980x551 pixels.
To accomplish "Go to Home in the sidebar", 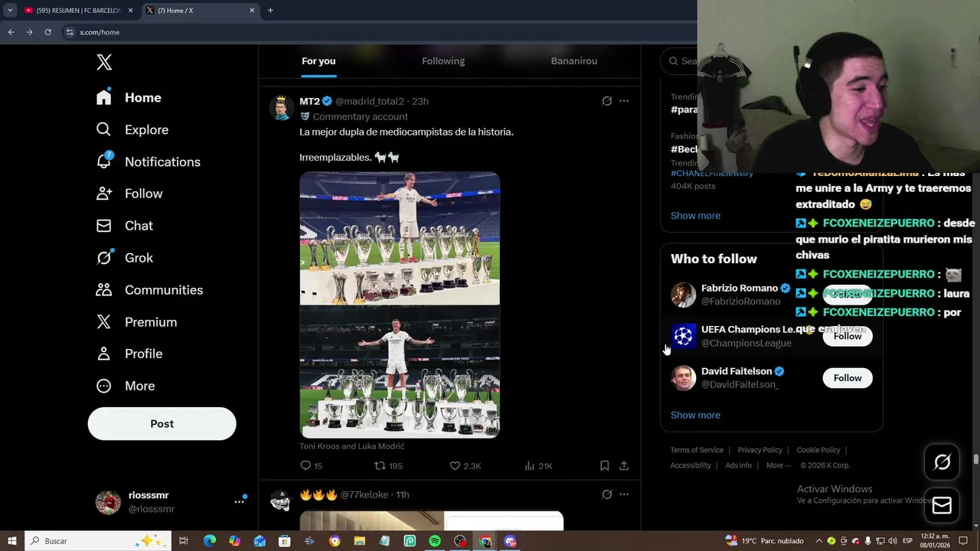I will pos(129,98).
